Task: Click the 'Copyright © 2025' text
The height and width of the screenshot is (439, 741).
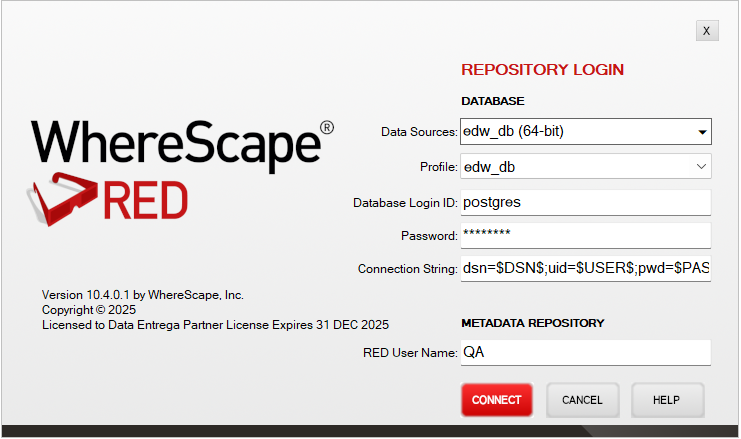Action: 89,310
